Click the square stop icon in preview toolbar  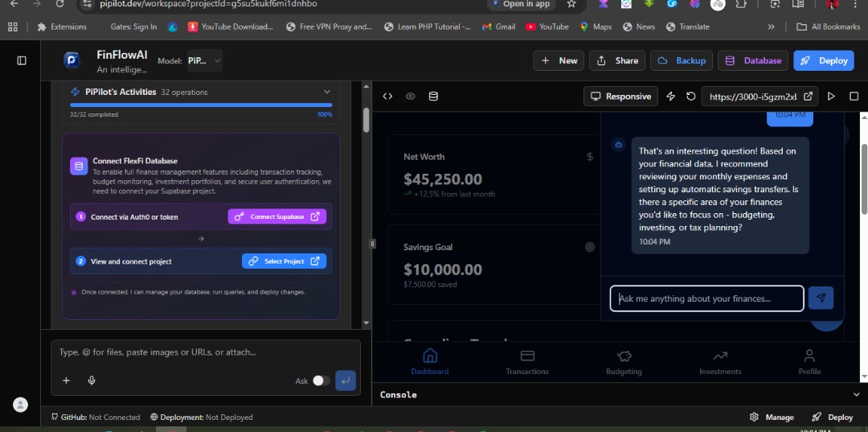point(854,97)
